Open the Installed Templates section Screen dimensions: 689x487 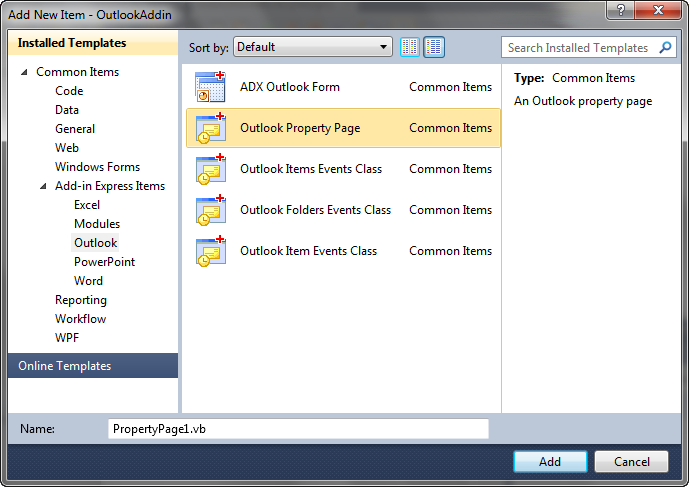(93, 43)
